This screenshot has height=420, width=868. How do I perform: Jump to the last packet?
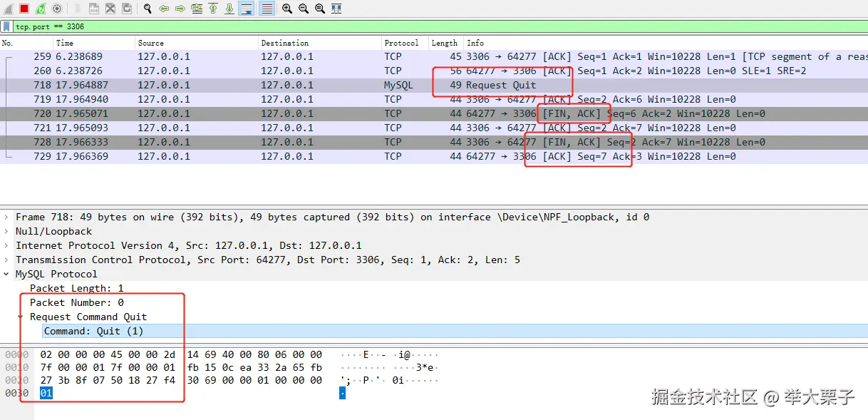coord(229,9)
